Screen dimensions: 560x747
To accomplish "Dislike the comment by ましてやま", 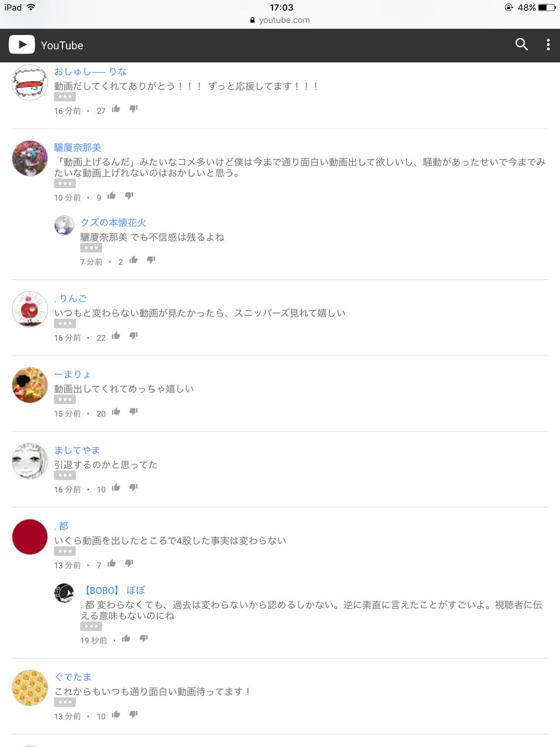I will (x=134, y=488).
